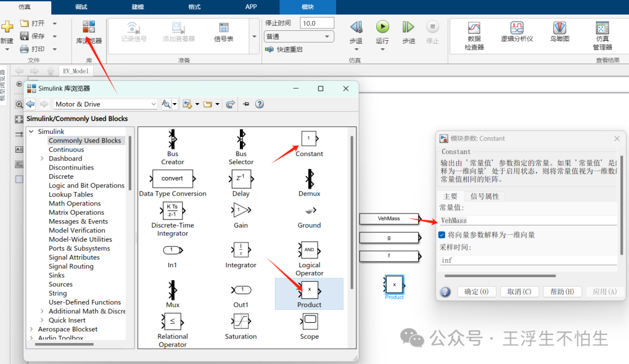The image size is (629, 364).
Task: Click the Integrator block icon
Action: [x=241, y=250]
